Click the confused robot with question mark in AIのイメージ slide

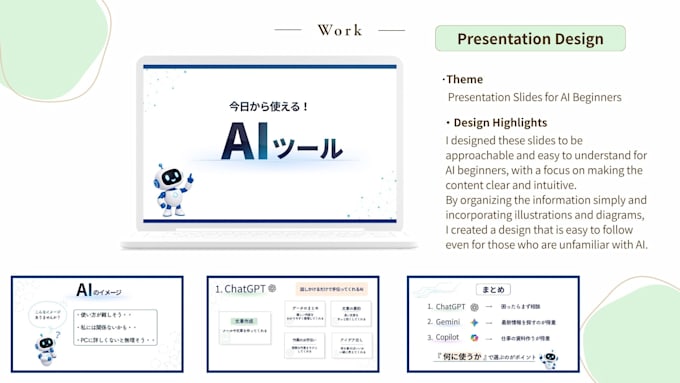click(x=47, y=348)
